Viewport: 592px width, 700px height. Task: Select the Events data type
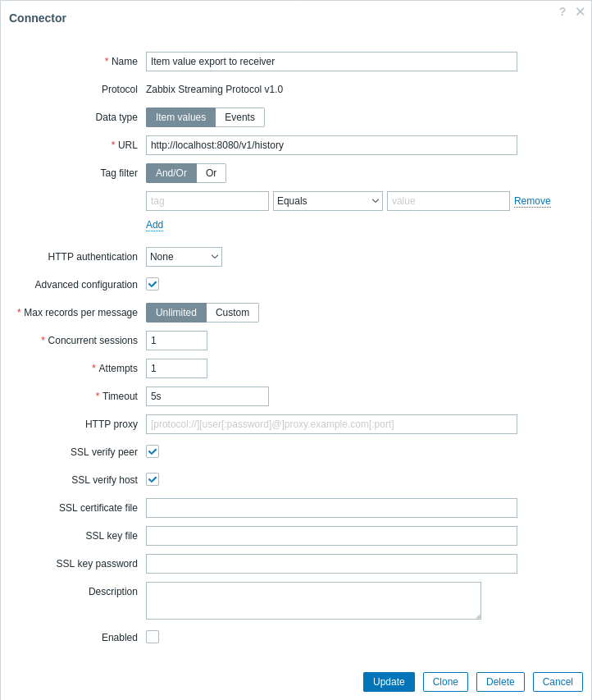point(240,117)
